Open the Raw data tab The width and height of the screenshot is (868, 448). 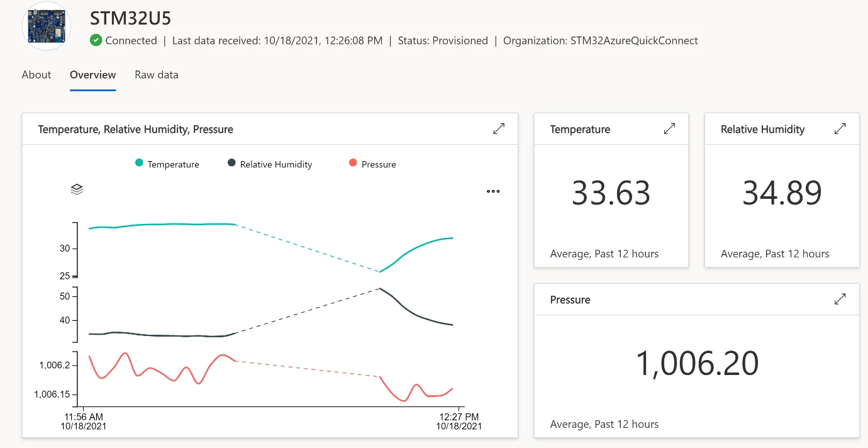pos(157,75)
